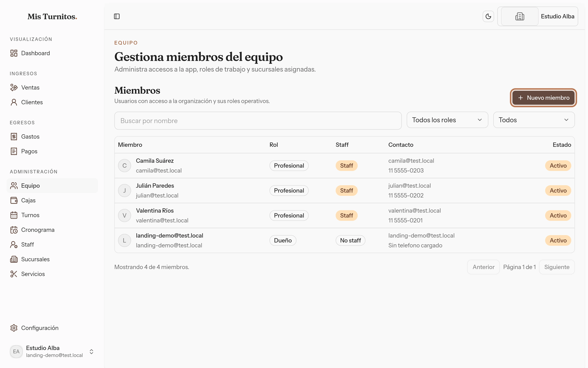The image size is (588, 368).
Task: Click phone number 11 5555-0203
Action: tap(406, 170)
